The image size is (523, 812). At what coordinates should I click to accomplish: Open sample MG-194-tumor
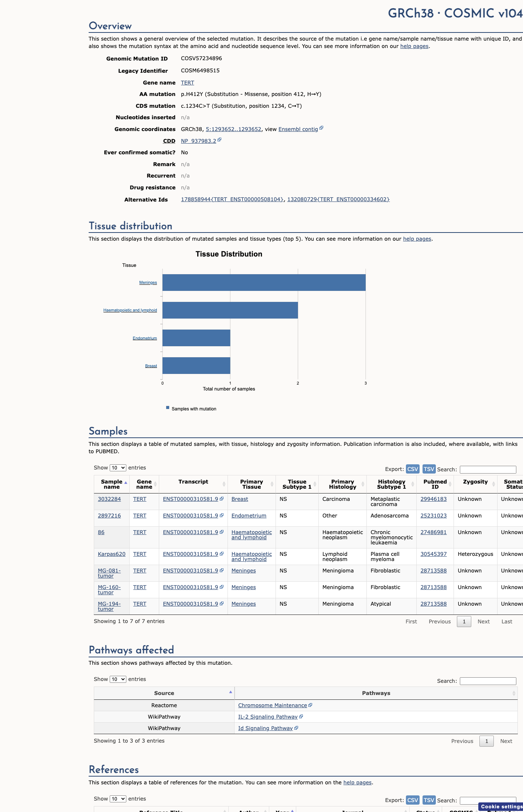pyautogui.click(x=109, y=606)
